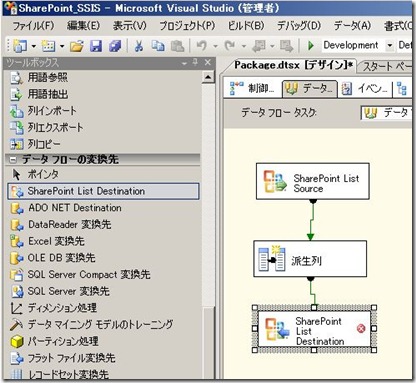Click SharePoint List Source component icon
The width and height of the screenshot is (416, 383).
tap(275, 182)
